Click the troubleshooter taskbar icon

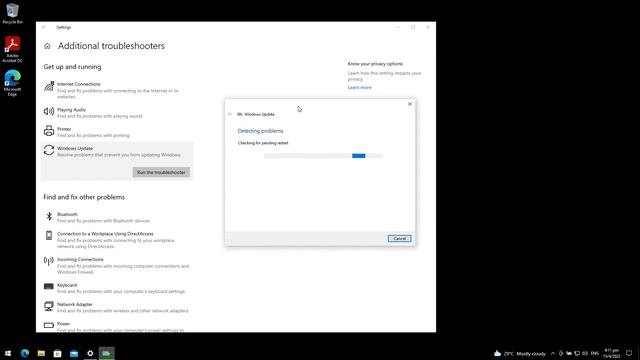[x=107, y=353]
